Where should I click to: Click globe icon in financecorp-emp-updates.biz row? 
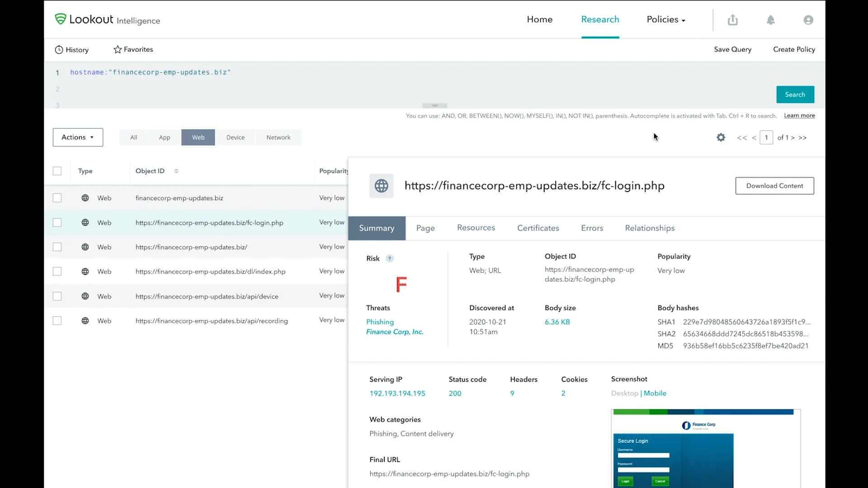tap(85, 198)
